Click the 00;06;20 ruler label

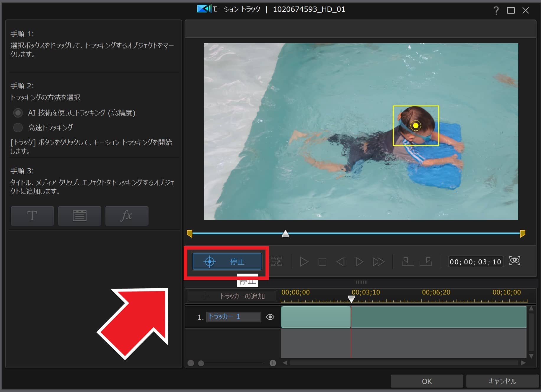tap(436, 292)
